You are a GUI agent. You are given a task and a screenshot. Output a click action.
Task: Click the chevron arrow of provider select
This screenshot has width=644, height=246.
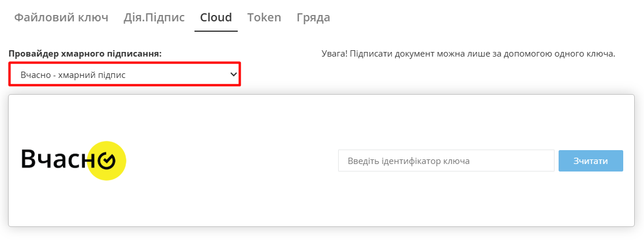pyautogui.click(x=234, y=74)
